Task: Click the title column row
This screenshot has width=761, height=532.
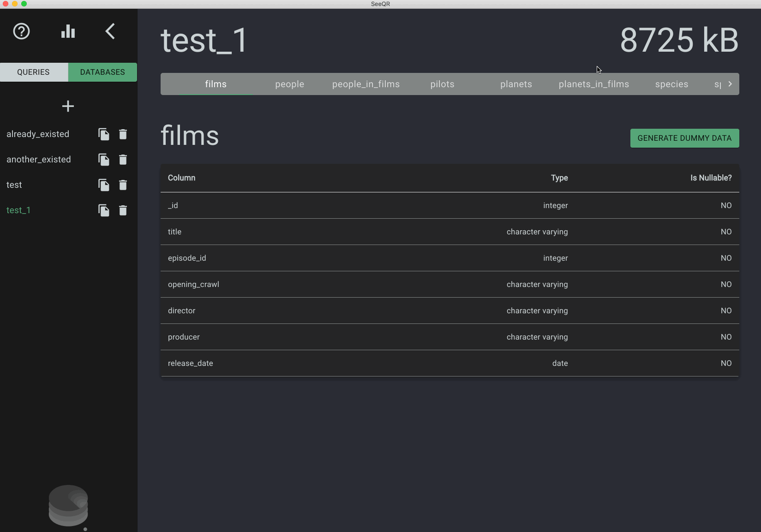Action: coord(450,232)
